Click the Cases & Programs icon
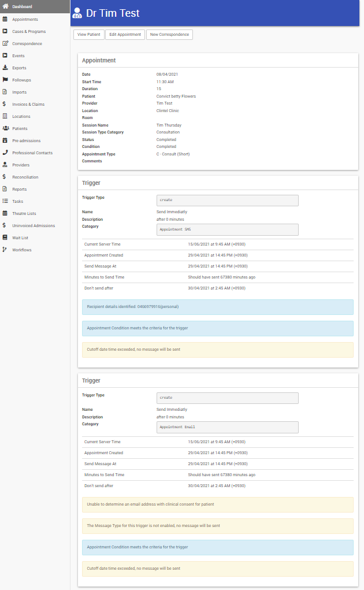 click(x=5, y=31)
